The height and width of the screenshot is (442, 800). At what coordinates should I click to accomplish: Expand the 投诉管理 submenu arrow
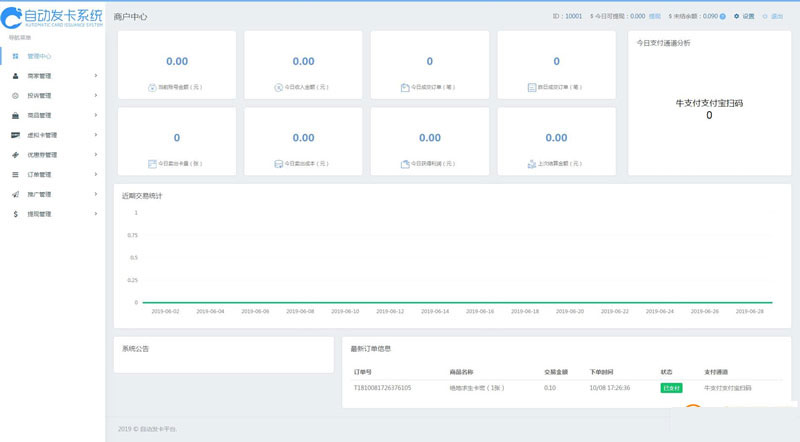[96, 96]
